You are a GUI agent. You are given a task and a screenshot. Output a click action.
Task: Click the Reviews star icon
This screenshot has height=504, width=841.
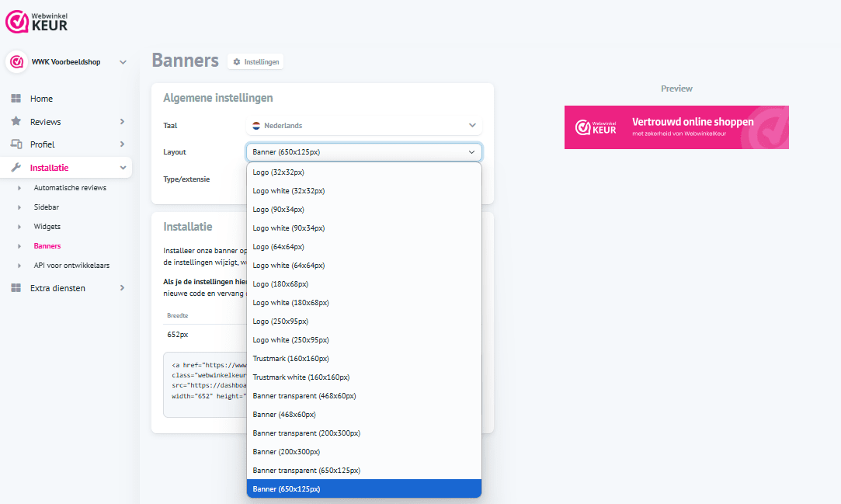[16, 122]
